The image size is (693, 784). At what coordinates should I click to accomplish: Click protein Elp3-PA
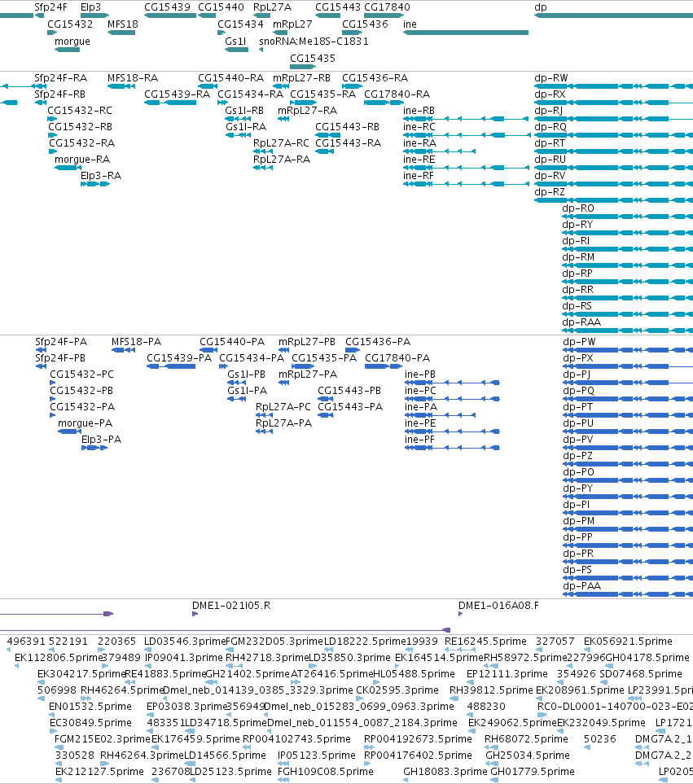(x=101, y=440)
